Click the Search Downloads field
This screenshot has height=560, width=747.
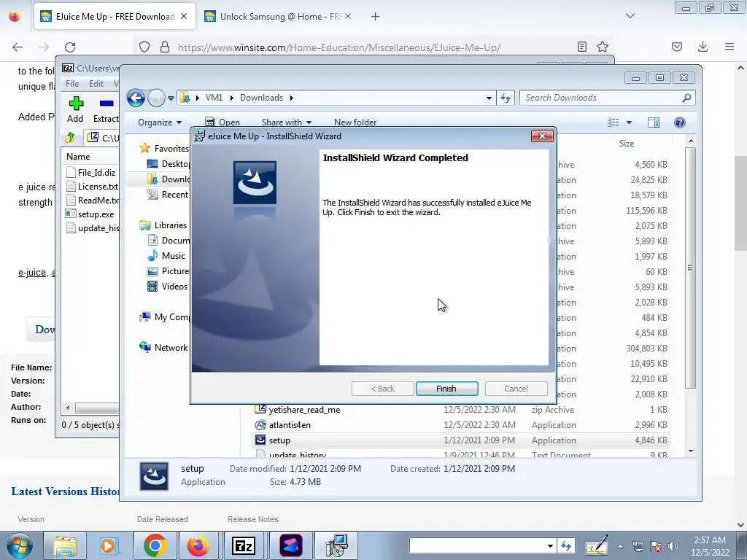point(608,98)
